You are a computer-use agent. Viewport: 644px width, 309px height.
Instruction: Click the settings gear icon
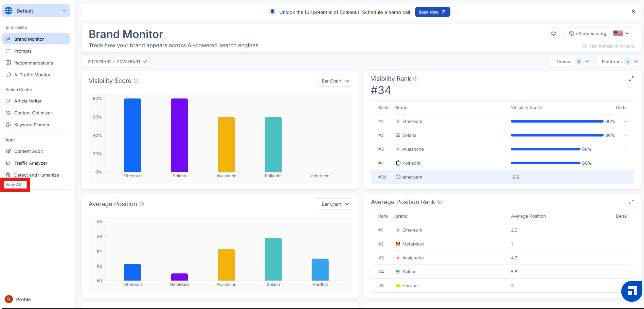(x=554, y=33)
